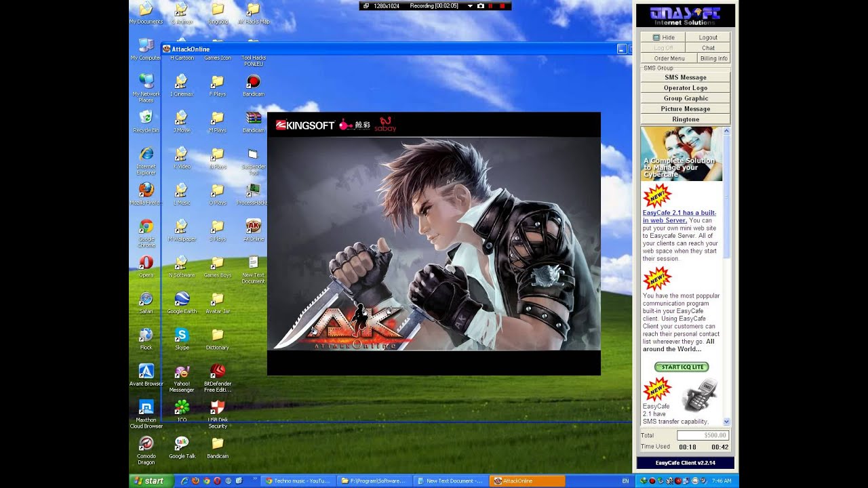This screenshot has height=488, width=868.
Task: Open ProcessHacker desktop shortcut
Action: coord(253,194)
